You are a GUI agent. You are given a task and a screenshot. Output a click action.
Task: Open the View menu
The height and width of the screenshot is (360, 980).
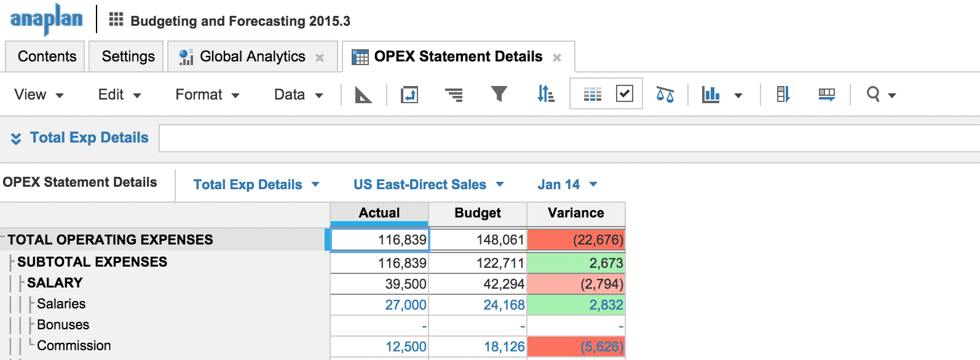(x=39, y=95)
